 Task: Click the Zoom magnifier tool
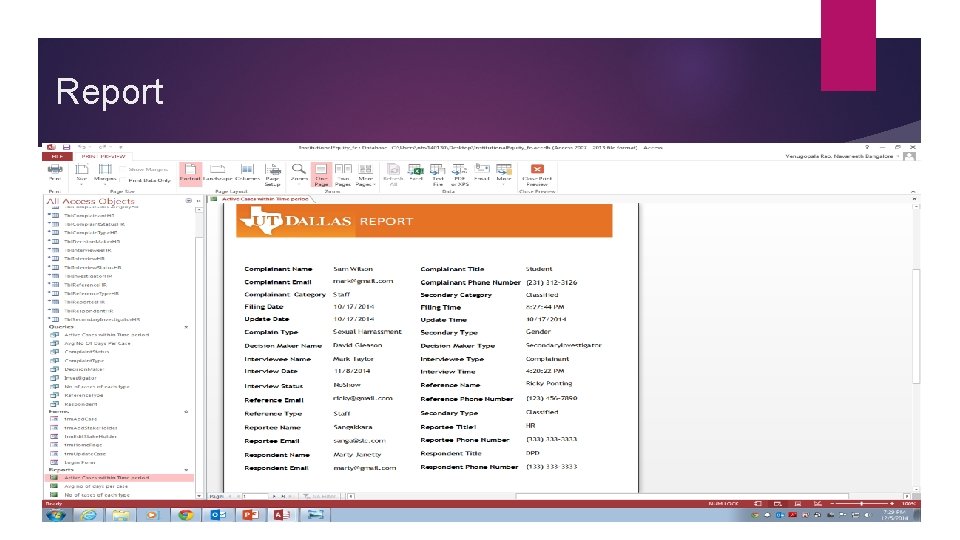(x=299, y=173)
